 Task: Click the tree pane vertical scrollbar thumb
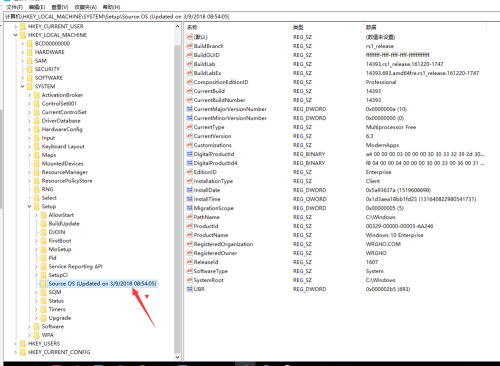(x=177, y=200)
